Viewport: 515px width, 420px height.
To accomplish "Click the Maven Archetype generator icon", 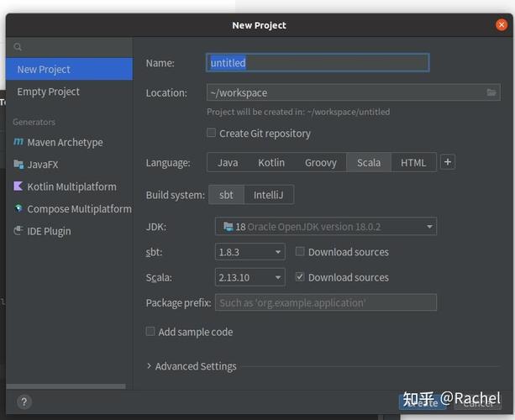I will pos(18,141).
